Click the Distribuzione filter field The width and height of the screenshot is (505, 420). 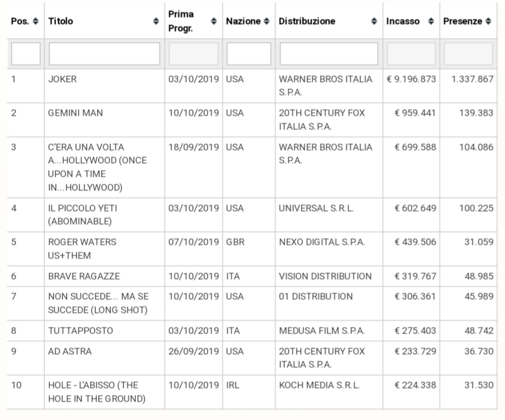(x=329, y=54)
